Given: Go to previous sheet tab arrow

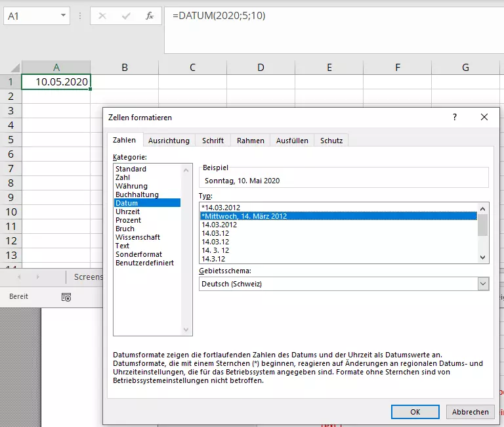Looking at the screenshot, I should click(19, 277).
